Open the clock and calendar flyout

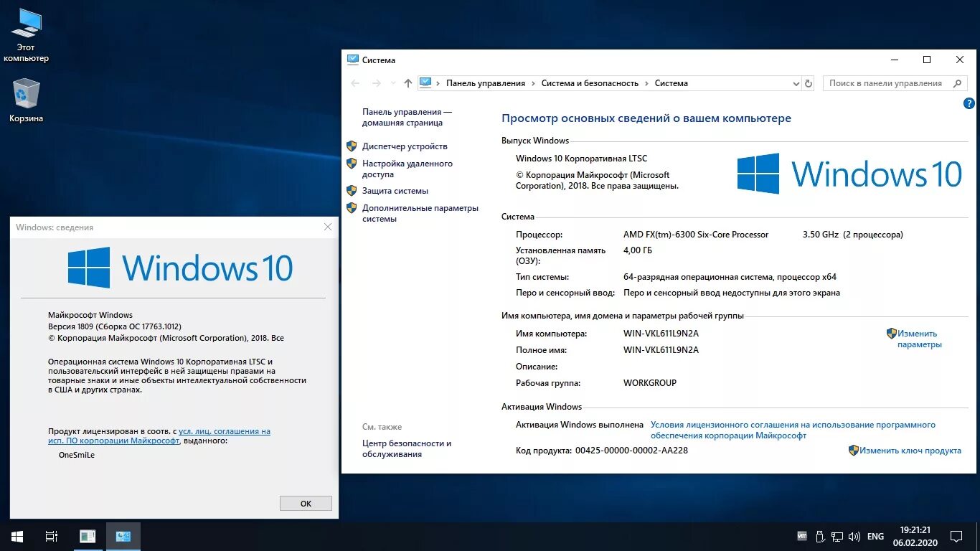915,536
